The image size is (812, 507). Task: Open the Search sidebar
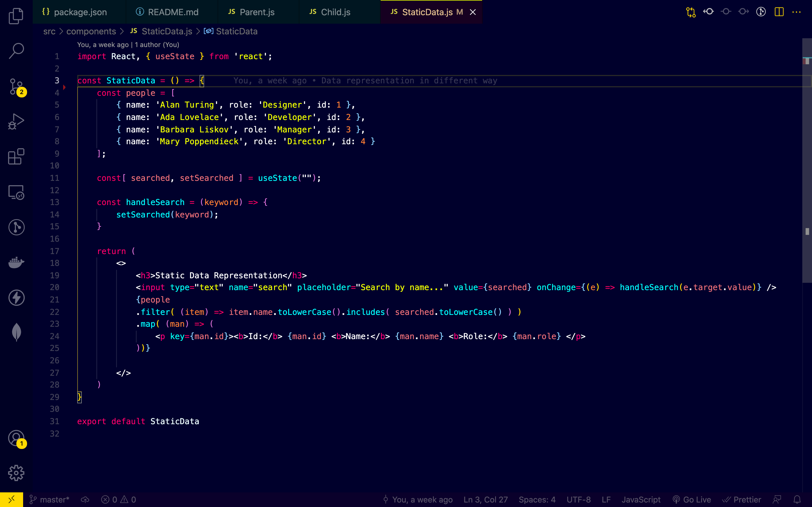coord(16,51)
